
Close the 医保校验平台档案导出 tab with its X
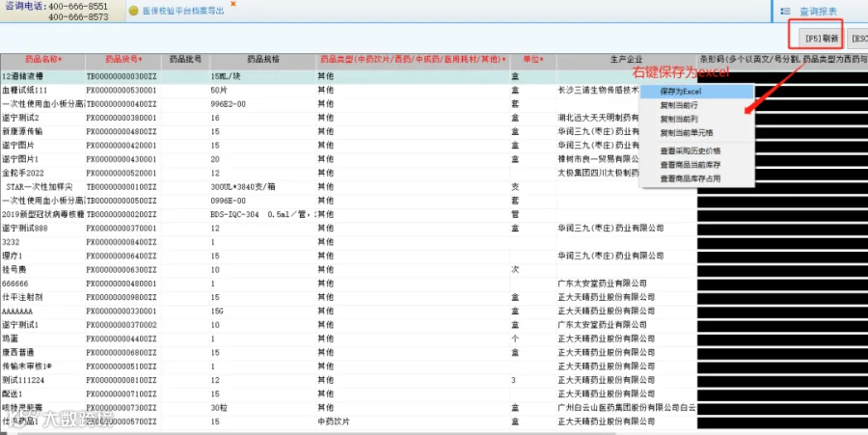click(233, 4)
